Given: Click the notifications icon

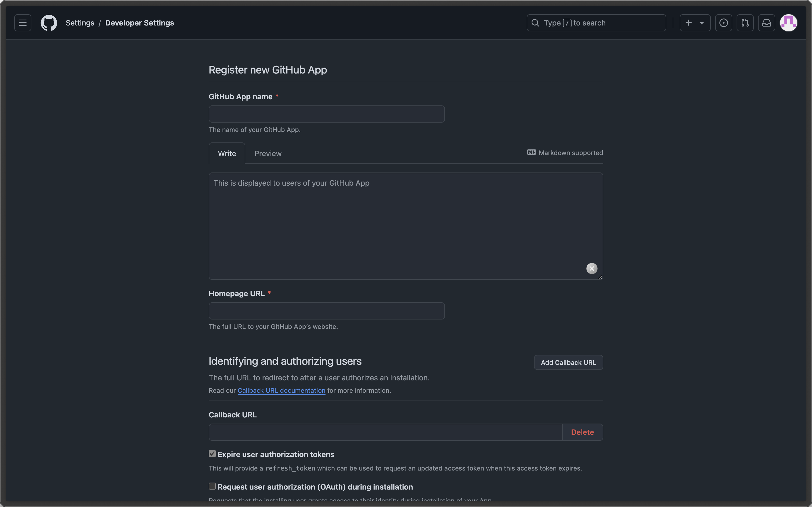Looking at the screenshot, I should (x=766, y=23).
